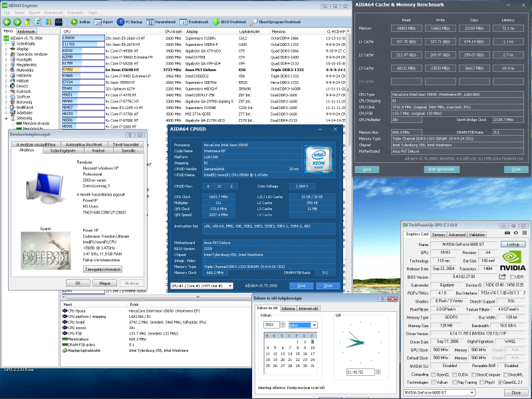The image size is (532, 399).
Task: Click the Up-level arrow icon in AIDA64 toolbar
Action: (x=27, y=22)
